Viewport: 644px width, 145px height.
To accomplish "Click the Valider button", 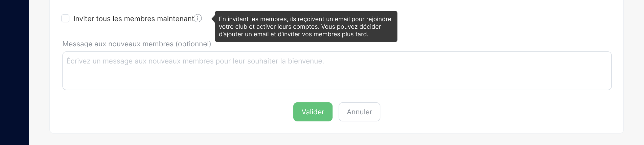I will 313,112.
